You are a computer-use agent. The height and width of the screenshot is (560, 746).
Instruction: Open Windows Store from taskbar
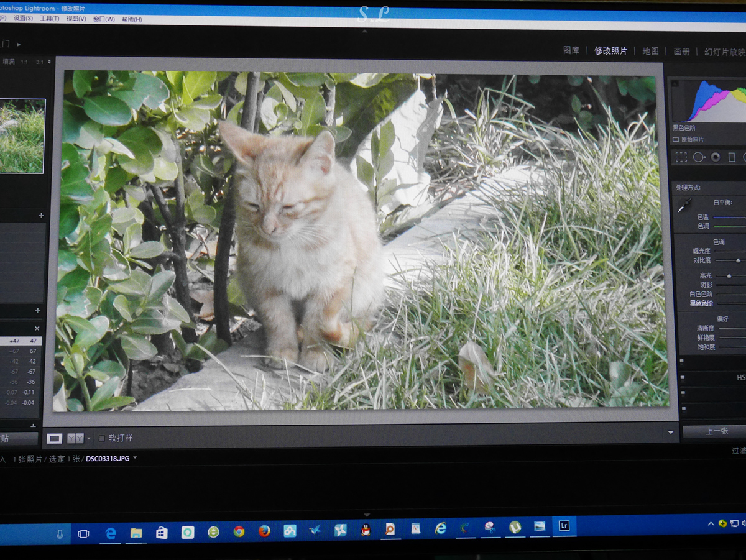pos(162,533)
